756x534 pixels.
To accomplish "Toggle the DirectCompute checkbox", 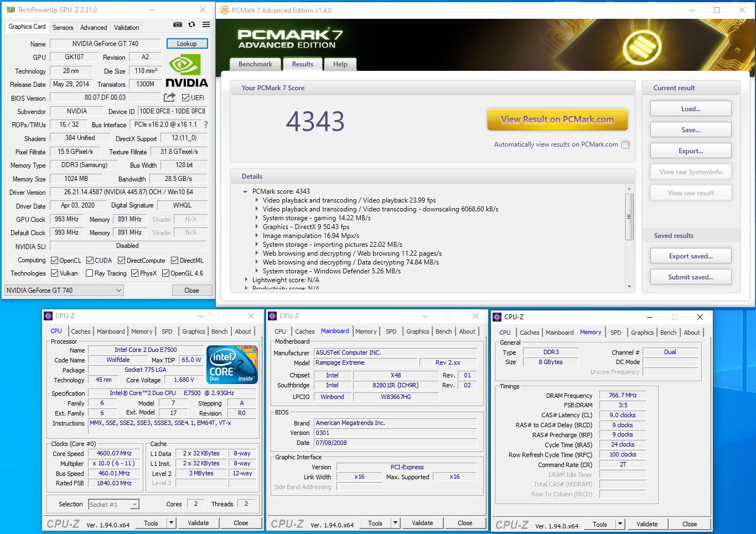I will (121, 261).
